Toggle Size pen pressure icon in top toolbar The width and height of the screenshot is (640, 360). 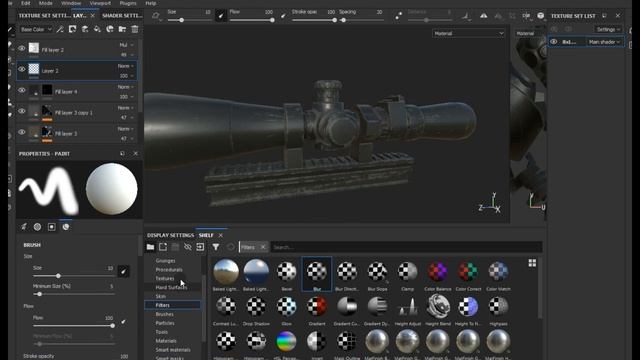(220, 16)
